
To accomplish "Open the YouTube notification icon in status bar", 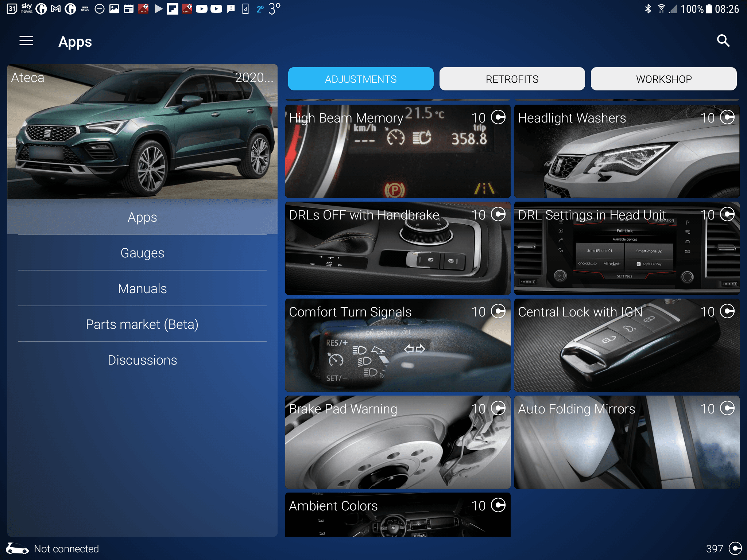I will coord(202,9).
